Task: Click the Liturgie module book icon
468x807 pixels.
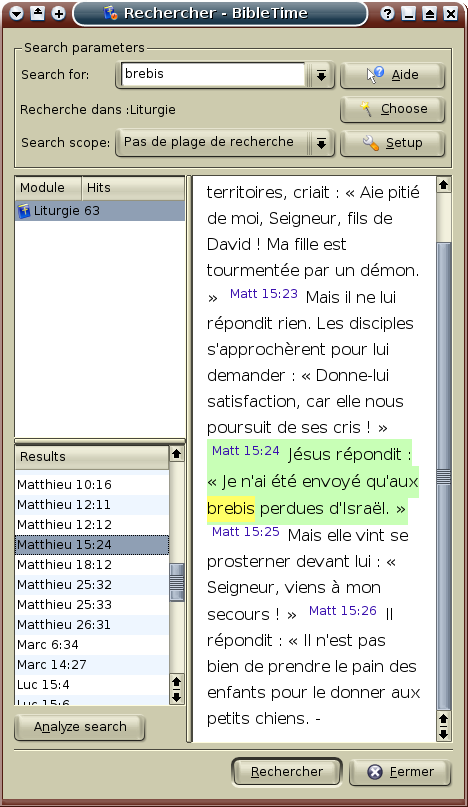Action: coord(24,211)
